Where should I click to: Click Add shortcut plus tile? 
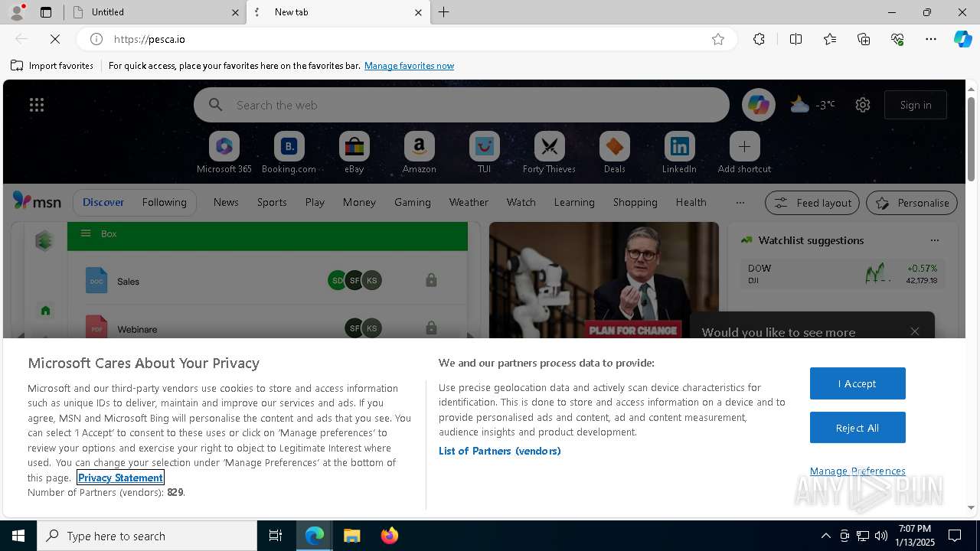[x=744, y=153]
